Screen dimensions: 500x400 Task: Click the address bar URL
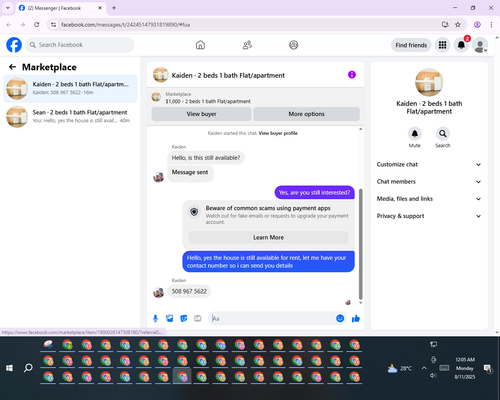[x=125, y=25]
